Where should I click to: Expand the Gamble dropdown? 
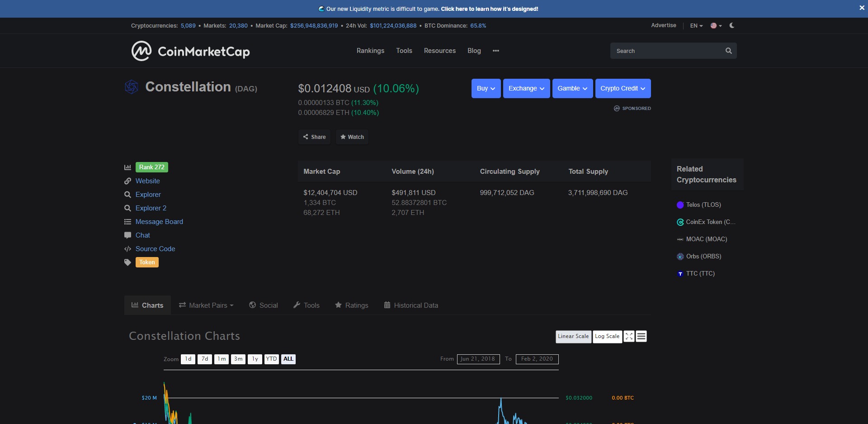click(x=573, y=88)
